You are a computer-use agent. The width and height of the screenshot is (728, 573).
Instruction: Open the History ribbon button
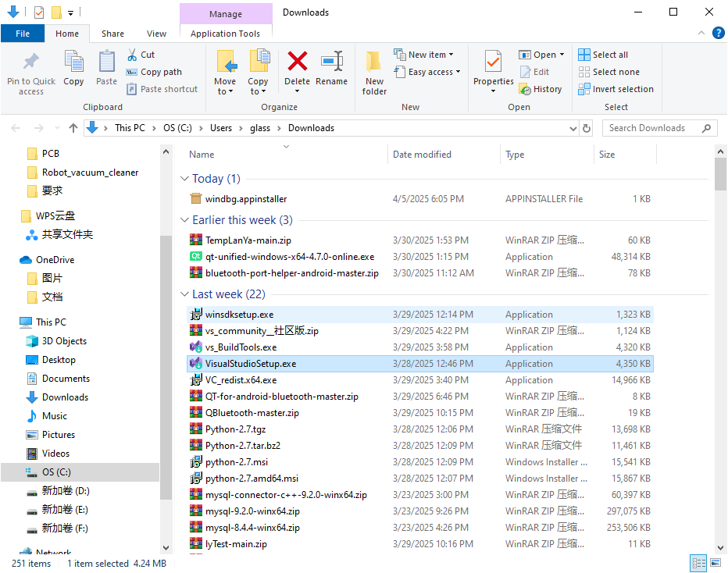coord(541,89)
